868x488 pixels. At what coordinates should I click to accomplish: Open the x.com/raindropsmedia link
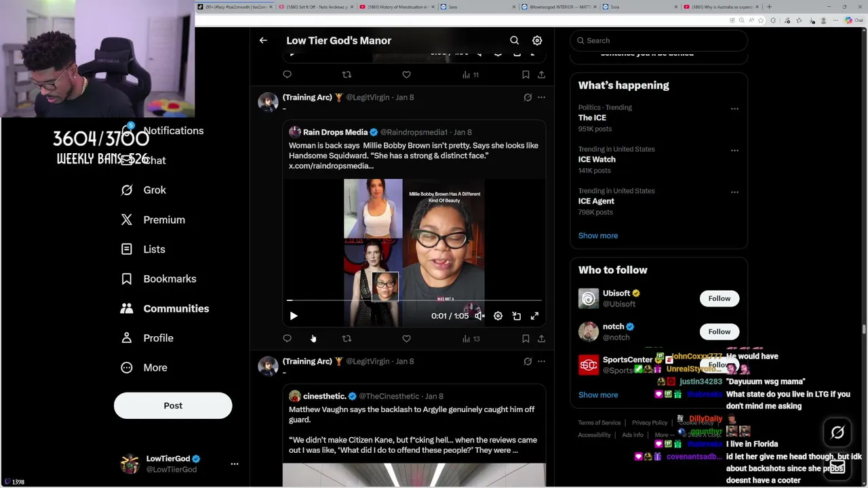(x=331, y=166)
